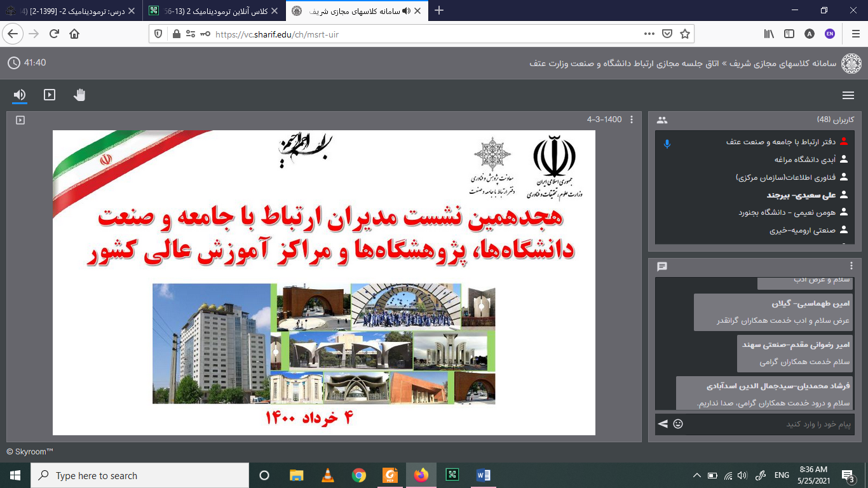Click the media play icon in toolbar
Image resolution: width=868 pixels, height=488 pixels.
50,95
